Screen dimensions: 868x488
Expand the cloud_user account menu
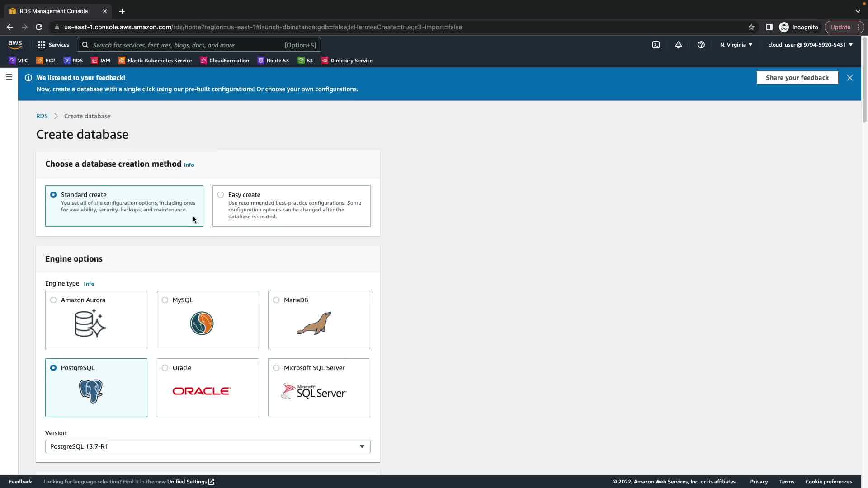pyautogui.click(x=810, y=45)
